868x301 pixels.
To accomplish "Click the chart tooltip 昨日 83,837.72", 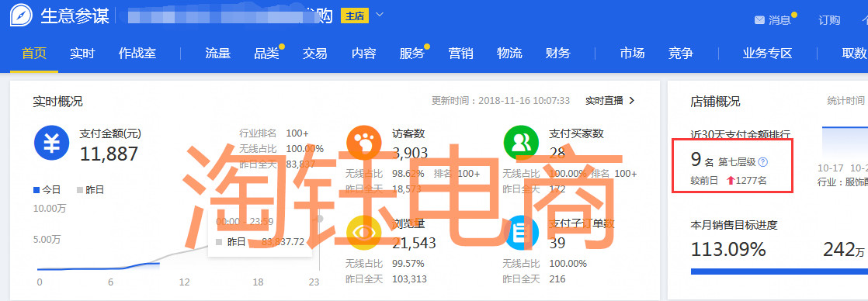I will [260, 242].
